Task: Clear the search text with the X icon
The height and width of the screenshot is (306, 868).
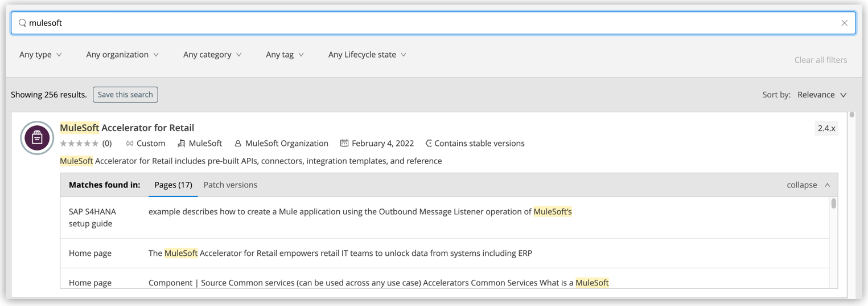Action: pyautogui.click(x=844, y=23)
